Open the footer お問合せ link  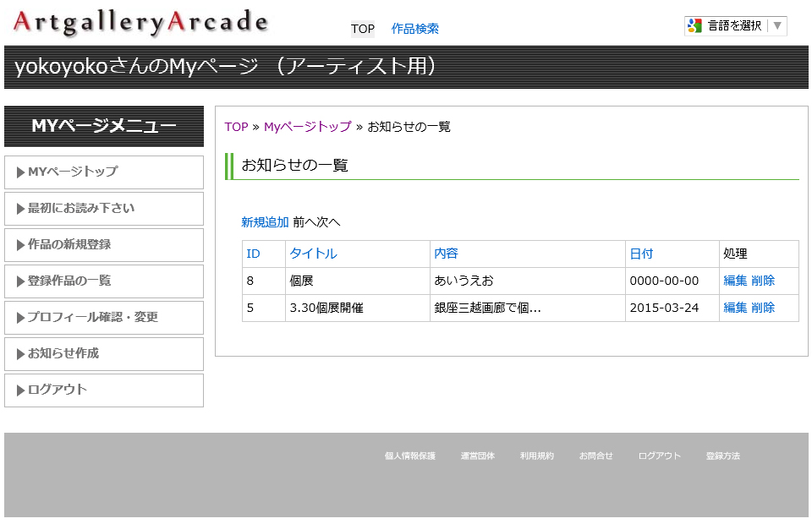pos(595,456)
